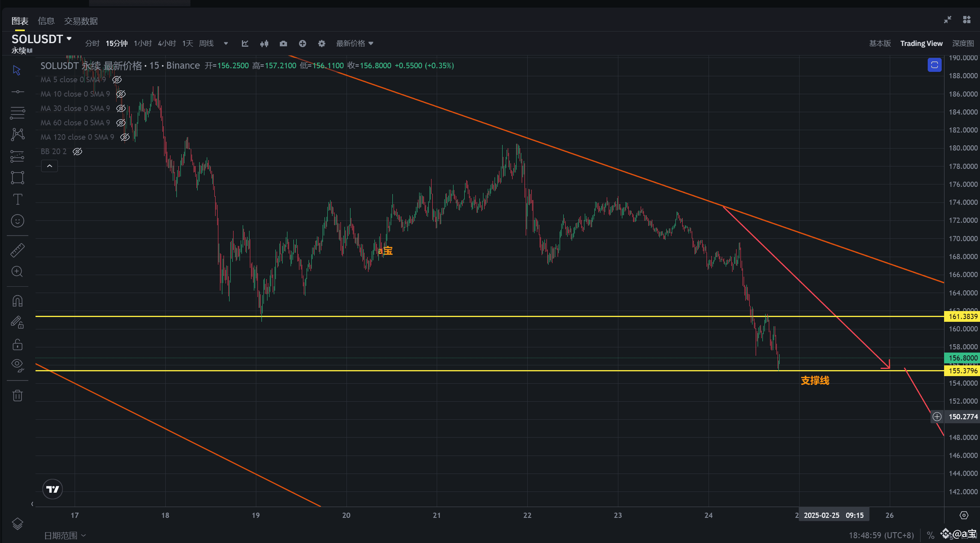Expand the hidden left panel chevron
980x543 pixels.
(32, 504)
